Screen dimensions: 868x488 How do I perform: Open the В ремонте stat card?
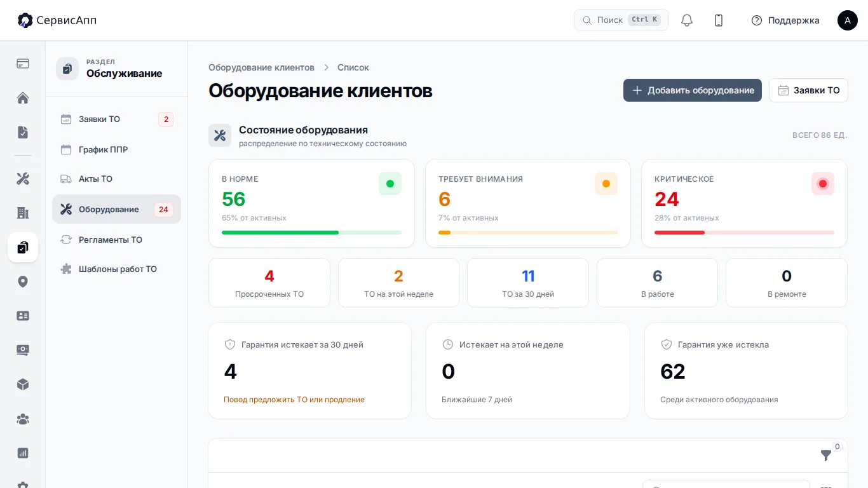[787, 283]
